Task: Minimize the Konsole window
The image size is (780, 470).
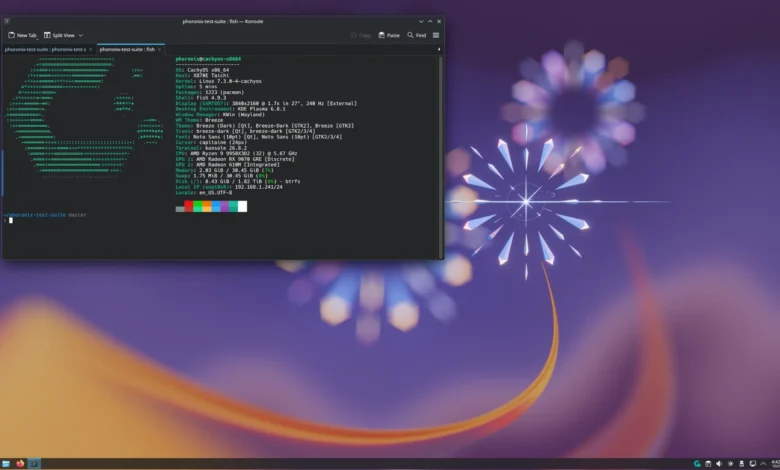Action: coord(421,21)
